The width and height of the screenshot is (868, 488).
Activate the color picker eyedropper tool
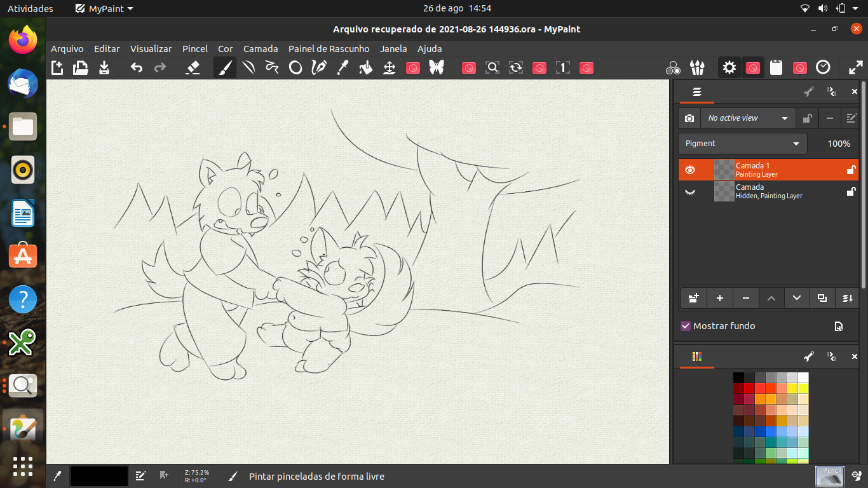(x=342, y=67)
